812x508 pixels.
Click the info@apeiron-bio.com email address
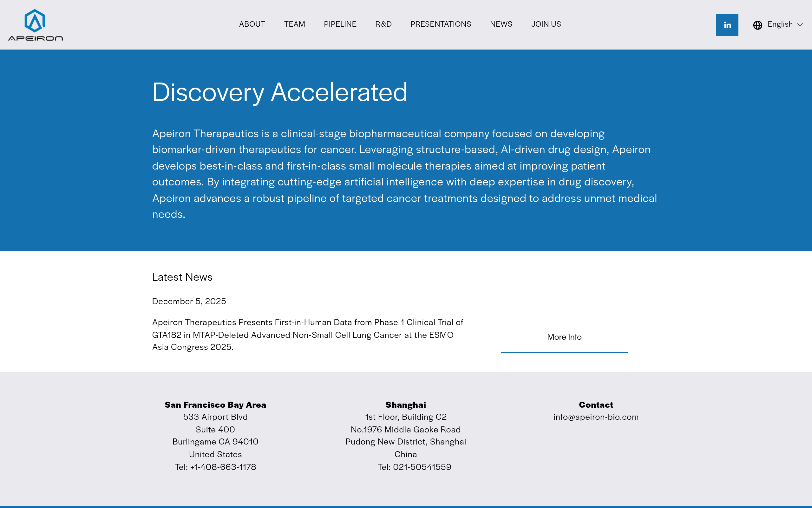[x=596, y=417]
